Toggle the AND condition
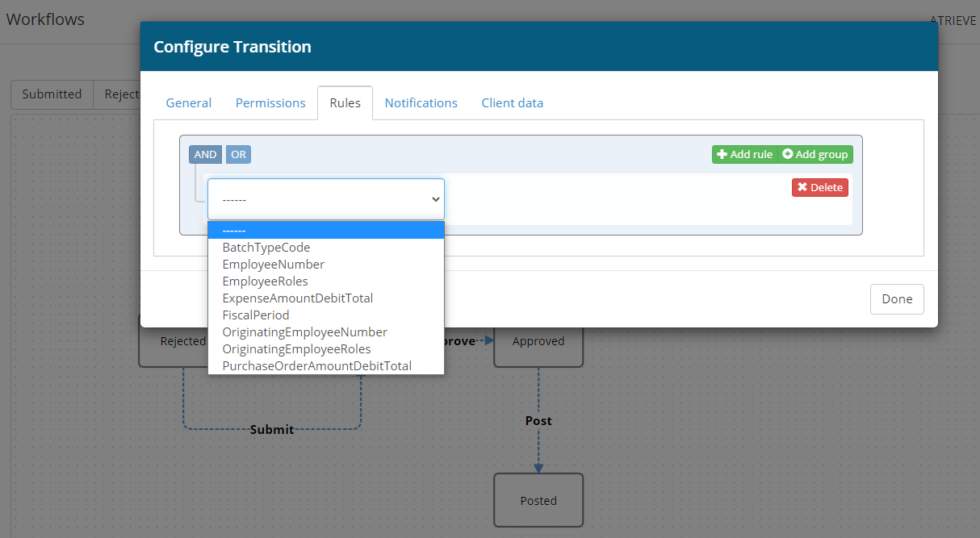Viewport: 980px width, 538px height. (x=205, y=154)
